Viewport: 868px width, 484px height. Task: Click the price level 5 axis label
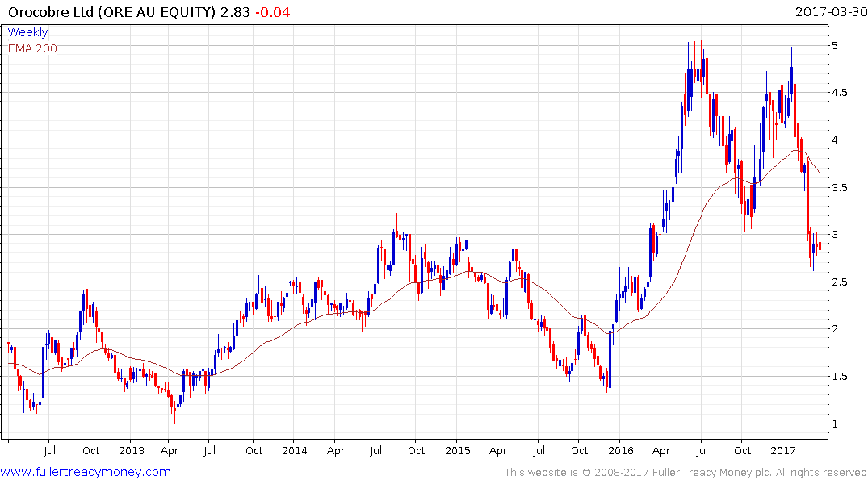click(836, 46)
